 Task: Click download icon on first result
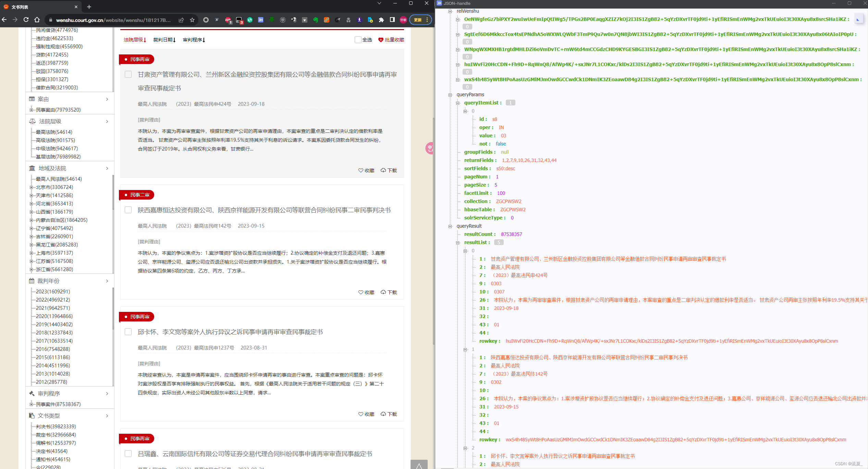[x=389, y=170]
